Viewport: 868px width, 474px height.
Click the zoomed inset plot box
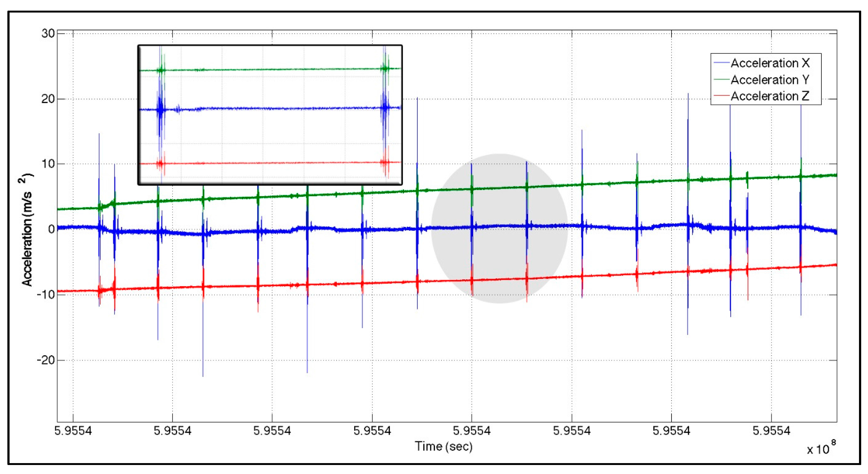[270, 115]
